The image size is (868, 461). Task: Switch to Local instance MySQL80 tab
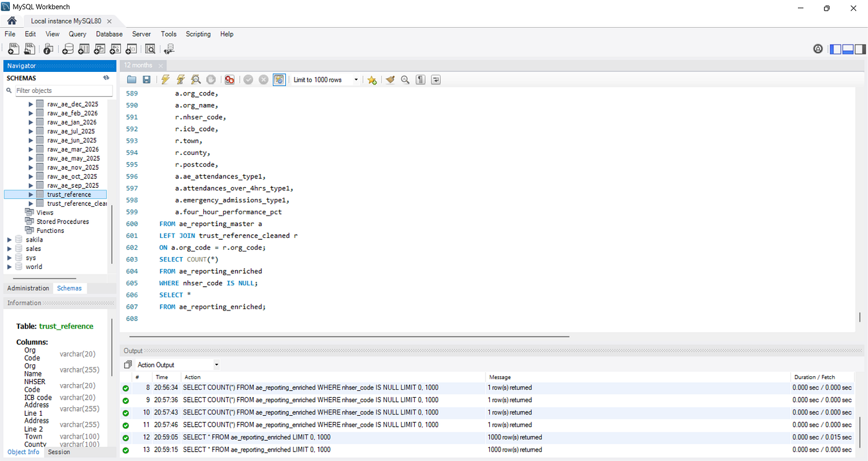[x=66, y=20]
